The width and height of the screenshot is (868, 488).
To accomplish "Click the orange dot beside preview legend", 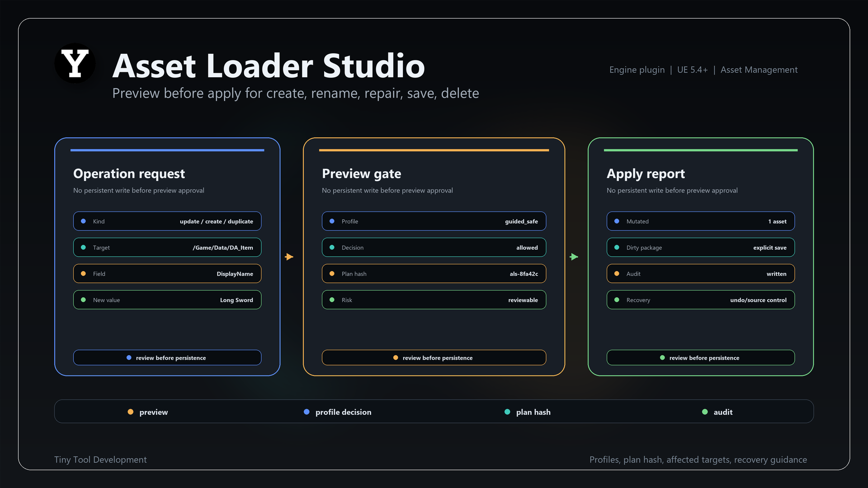I will (131, 412).
